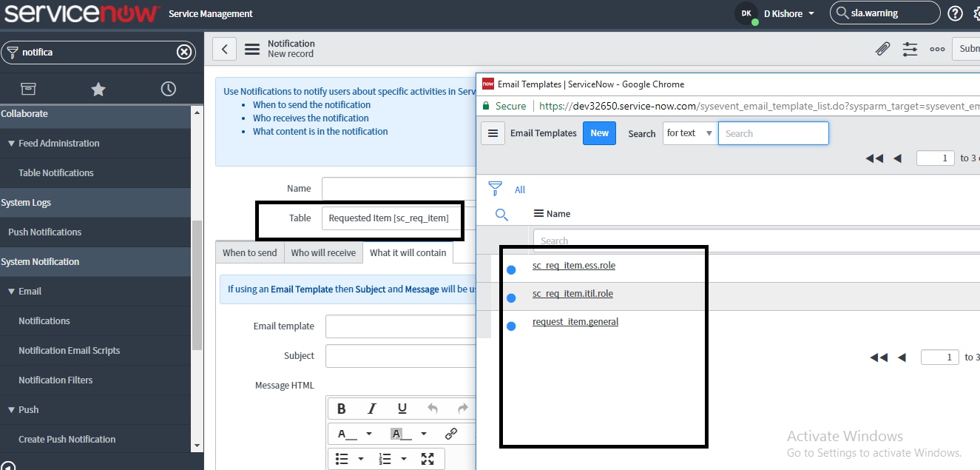Choose the text background color button
The height and width of the screenshot is (470, 980).
tap(400, 434)
